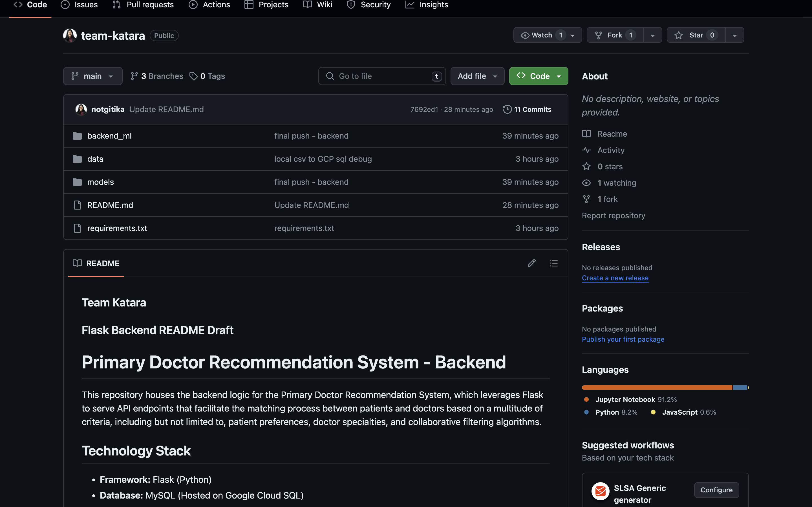Toggle Star on the repository
Viewport: 812px width, 507px height.
click(696, 35)
